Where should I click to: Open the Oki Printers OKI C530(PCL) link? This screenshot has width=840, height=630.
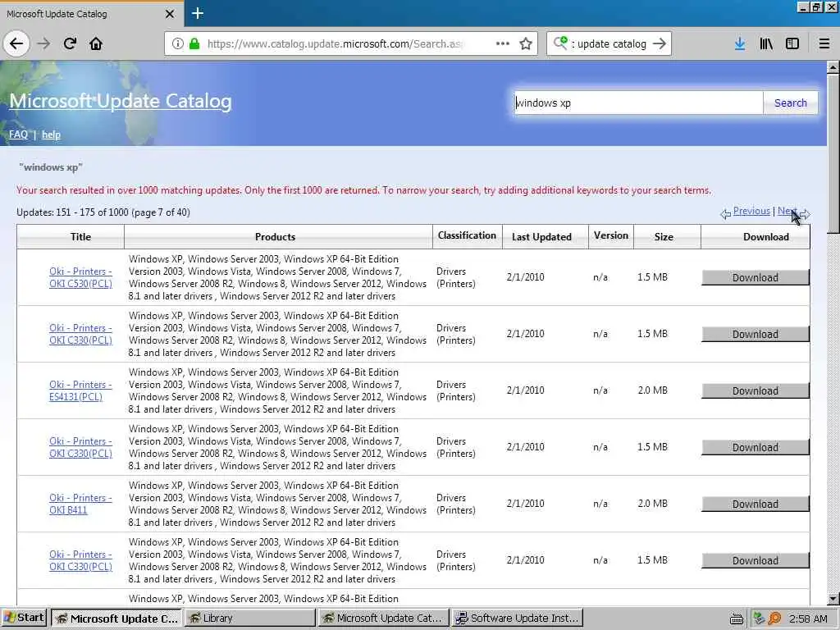(x=81, y=277)
